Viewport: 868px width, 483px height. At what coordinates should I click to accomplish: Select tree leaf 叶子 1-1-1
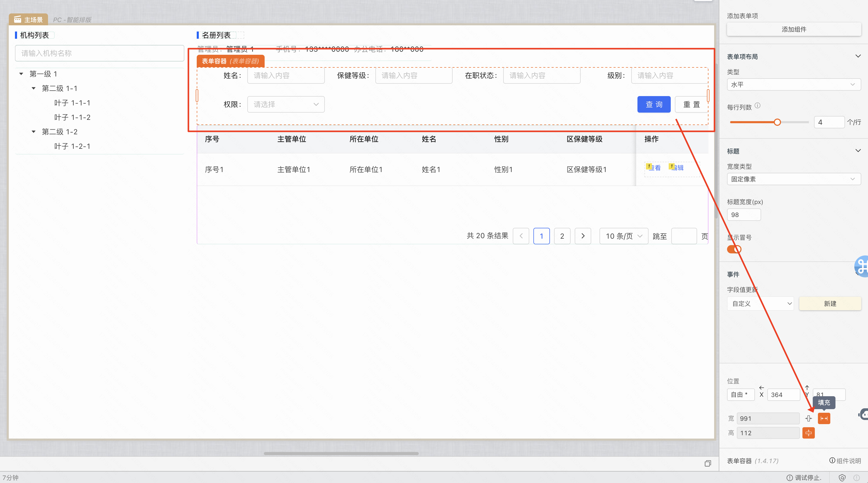pyautogui.click(x=72, y=103)
